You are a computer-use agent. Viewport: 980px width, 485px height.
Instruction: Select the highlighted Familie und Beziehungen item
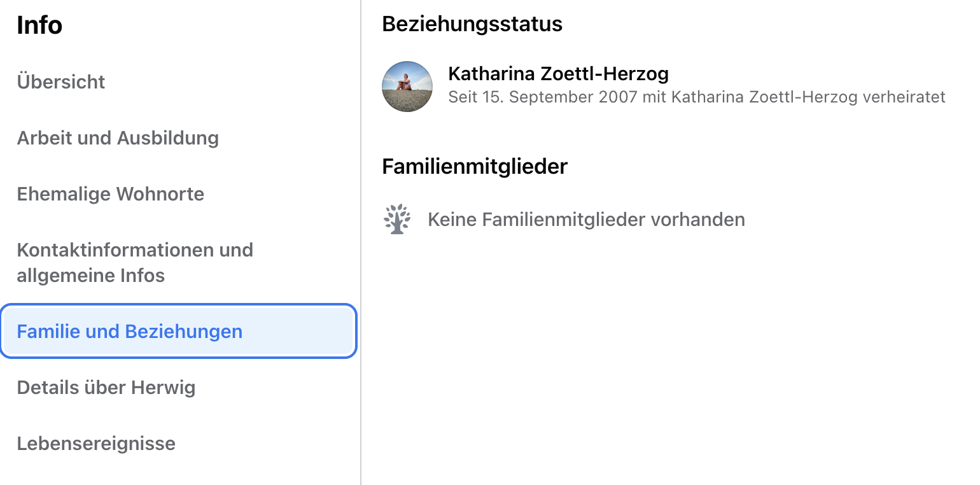click(178, 332)
